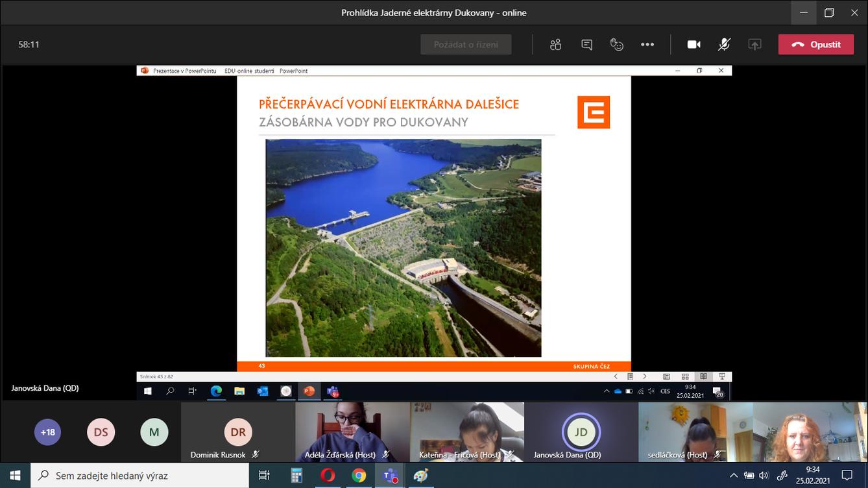Unmute the microphone

724,45
